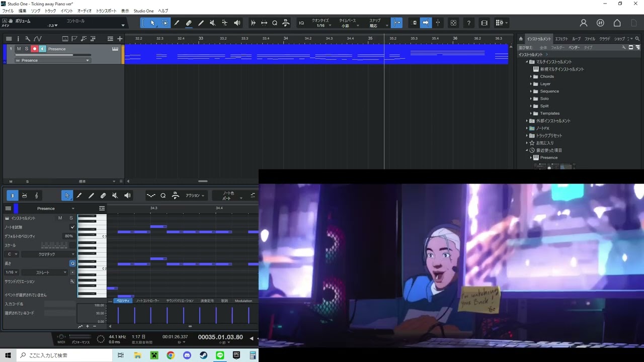Open Sound Variation wrench settings
Viewport: 644px width, 362px height.
coord(72,282)
